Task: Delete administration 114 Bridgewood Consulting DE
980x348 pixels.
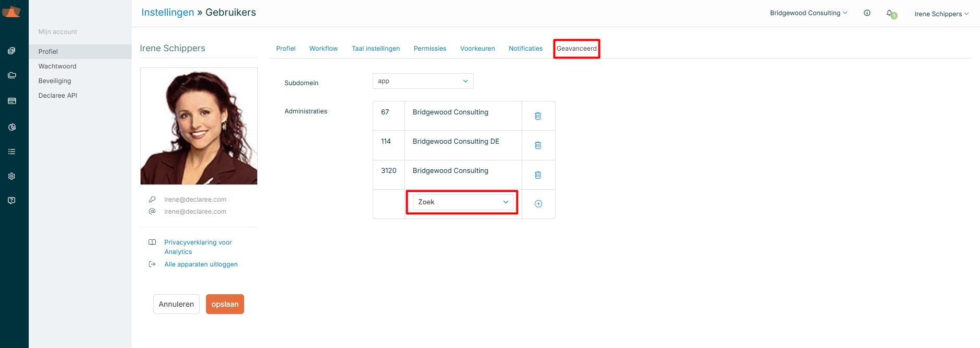Action: [x=538, y=145]
